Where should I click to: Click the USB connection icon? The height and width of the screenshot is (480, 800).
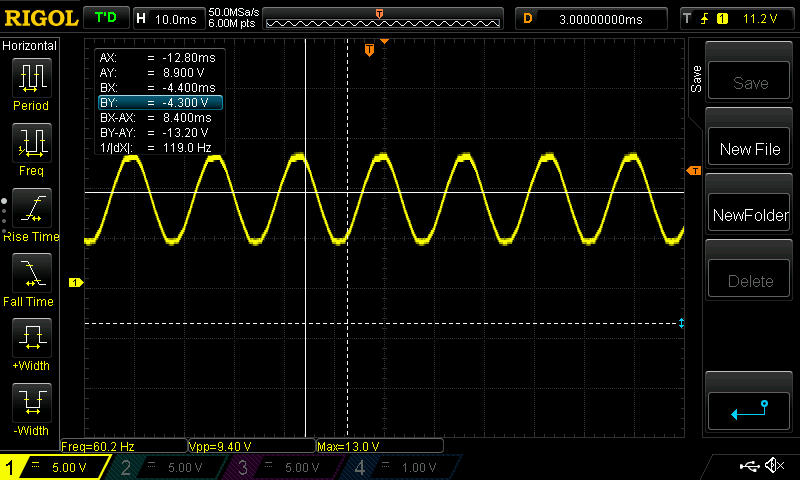(749, 466)
